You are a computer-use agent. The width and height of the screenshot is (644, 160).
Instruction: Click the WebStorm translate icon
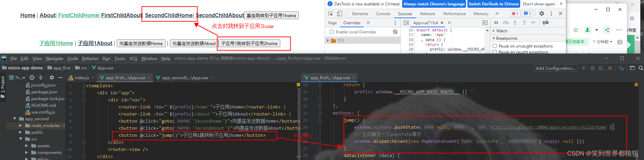click(x=621, y=68)
